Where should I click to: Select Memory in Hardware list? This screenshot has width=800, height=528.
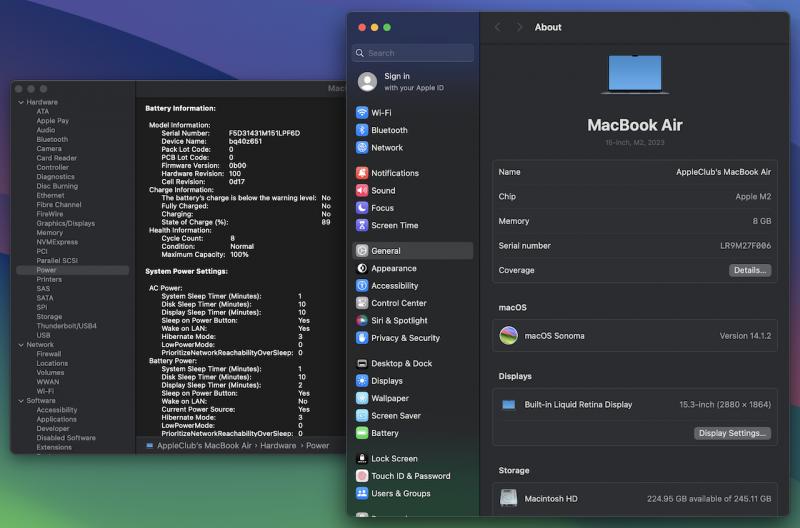click(x=49, y=233)
